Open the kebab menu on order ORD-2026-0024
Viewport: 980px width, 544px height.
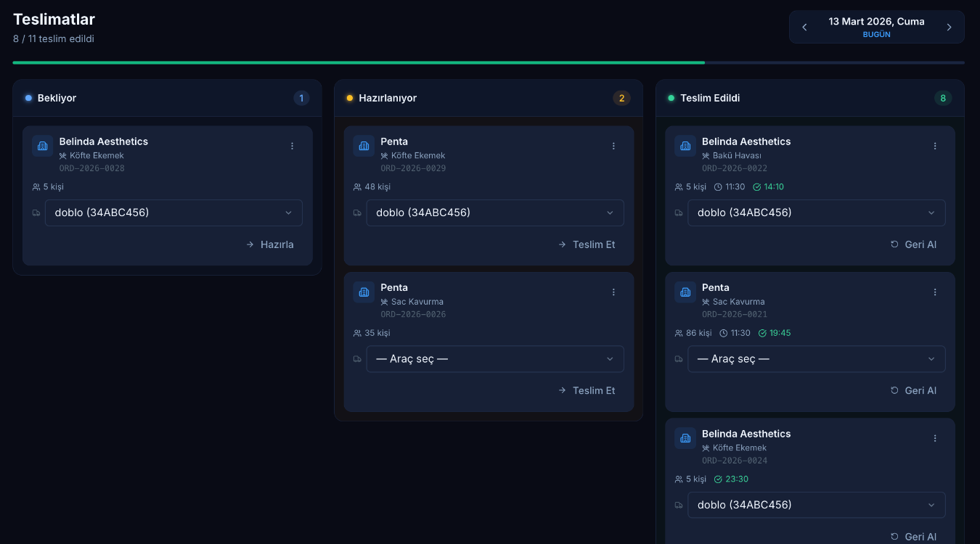(935, 438)
